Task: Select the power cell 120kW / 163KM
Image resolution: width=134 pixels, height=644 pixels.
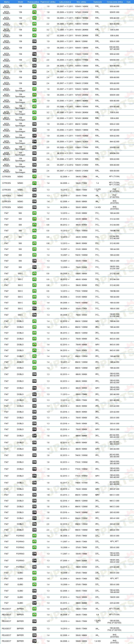Action: click(x=81, y=142)
